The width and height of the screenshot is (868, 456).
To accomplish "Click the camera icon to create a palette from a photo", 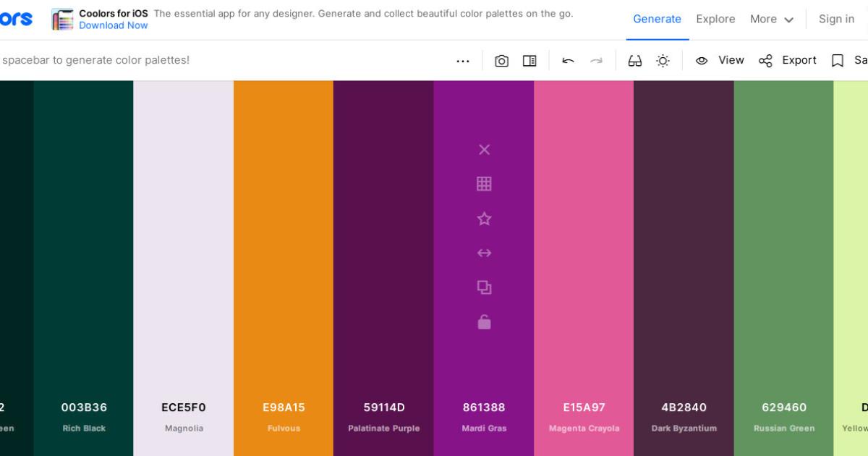I will [501, 61].
